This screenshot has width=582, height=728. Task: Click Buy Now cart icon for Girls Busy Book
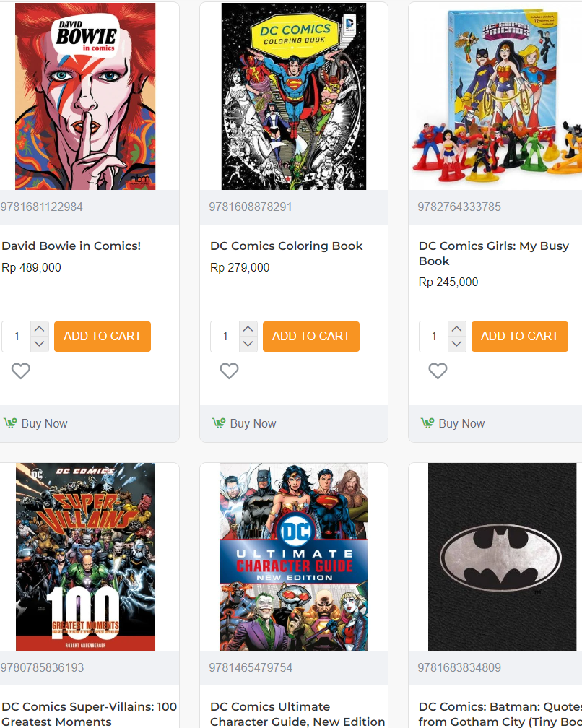427,423
